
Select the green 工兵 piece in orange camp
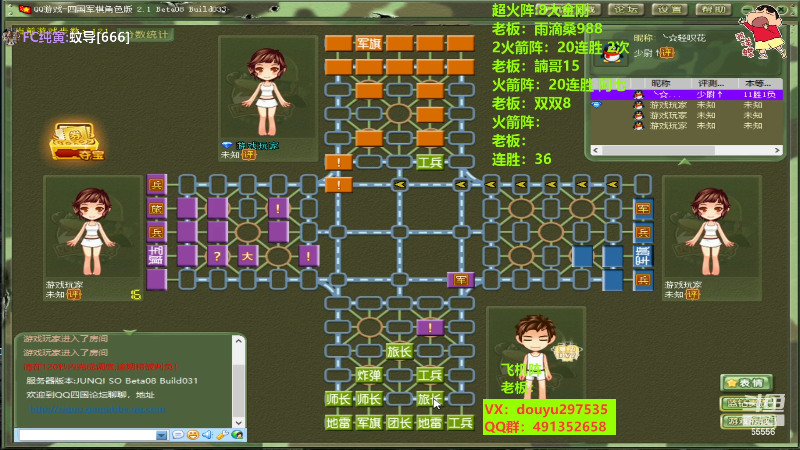[x=430, y=162]
